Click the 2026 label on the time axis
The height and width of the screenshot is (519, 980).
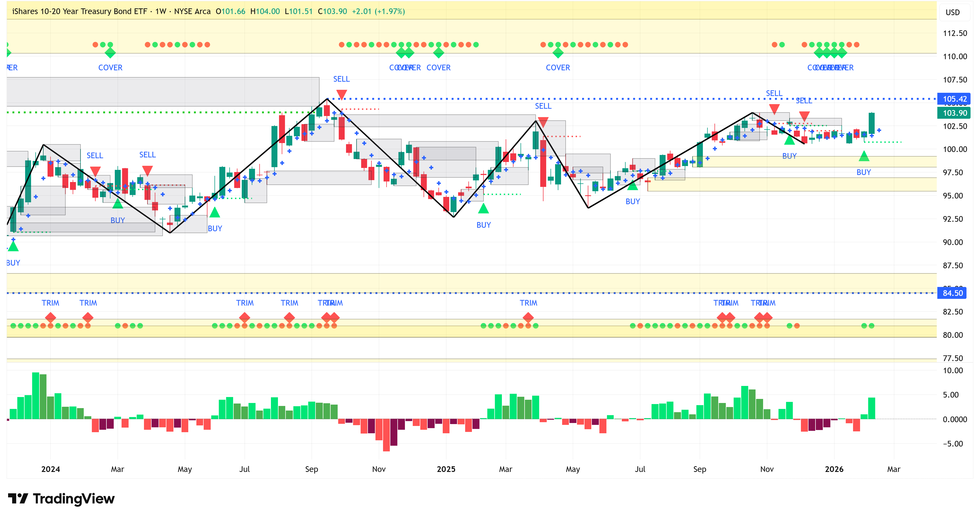pyautogui.click(x=834, y=469)
